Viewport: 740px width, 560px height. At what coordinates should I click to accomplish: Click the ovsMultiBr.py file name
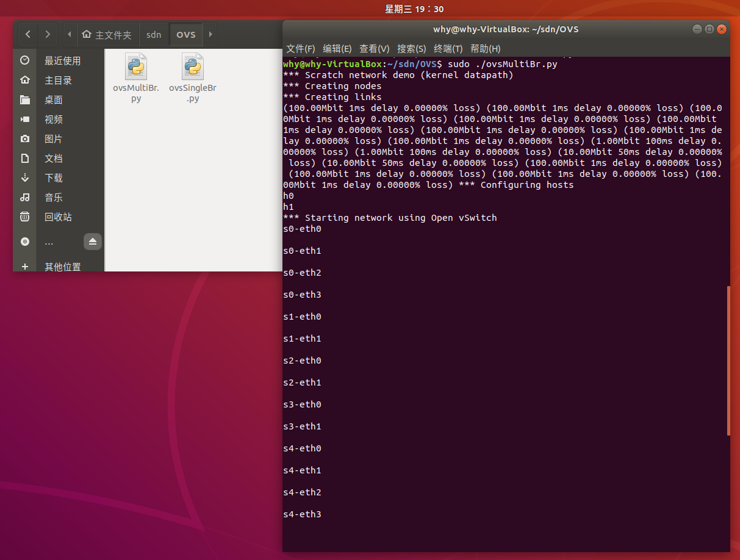136,93
